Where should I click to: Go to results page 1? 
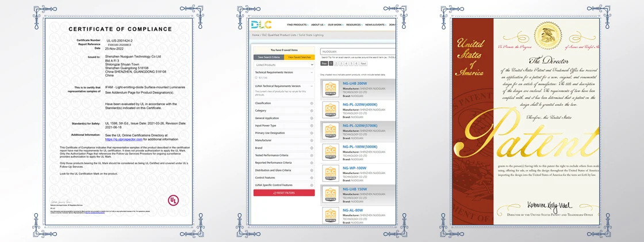[x=331, y=64]
